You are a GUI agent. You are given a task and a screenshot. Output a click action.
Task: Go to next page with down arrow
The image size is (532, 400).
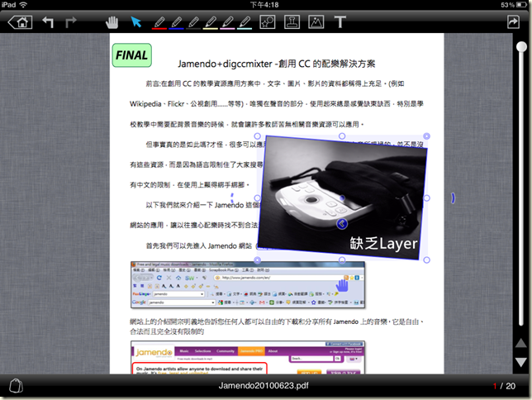click(521, 362)
